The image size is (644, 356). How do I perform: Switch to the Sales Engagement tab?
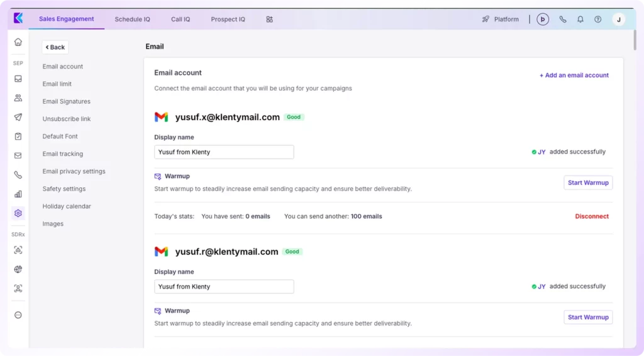67,19
